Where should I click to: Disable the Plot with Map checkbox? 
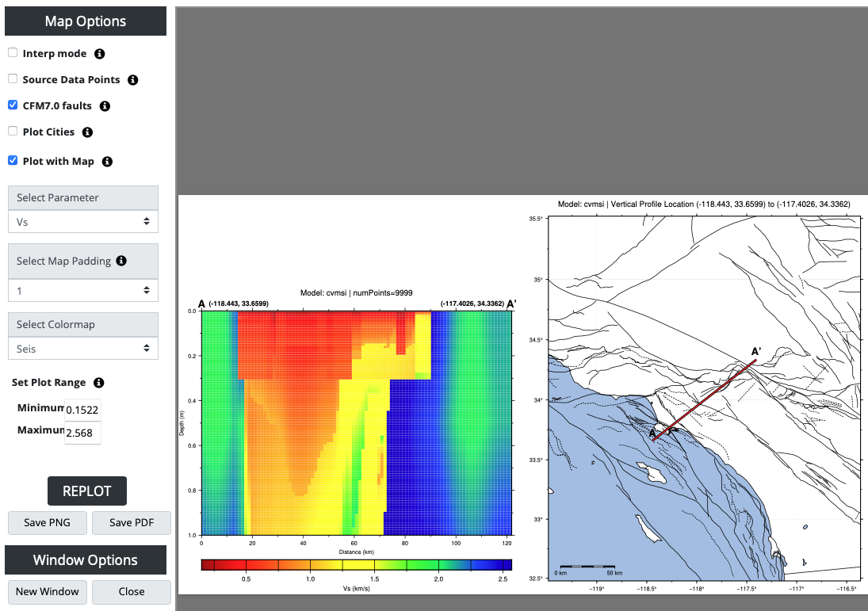click(13, 161)
